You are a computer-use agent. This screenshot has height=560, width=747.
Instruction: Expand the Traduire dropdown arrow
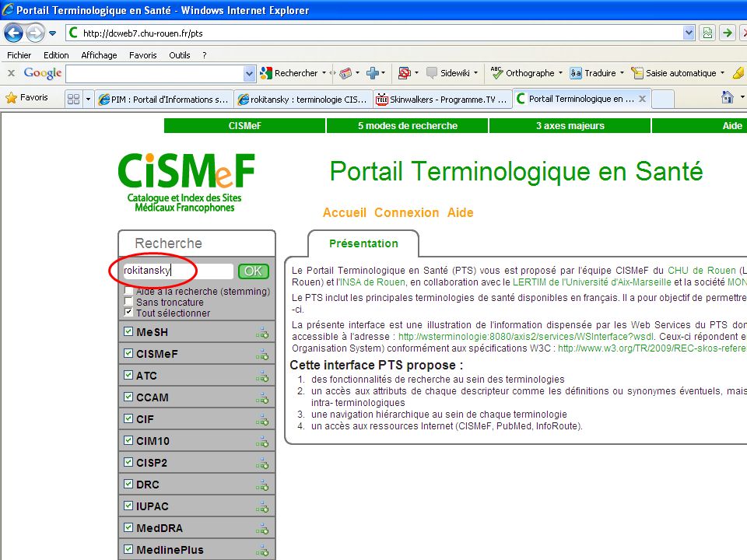pos(622,73)
